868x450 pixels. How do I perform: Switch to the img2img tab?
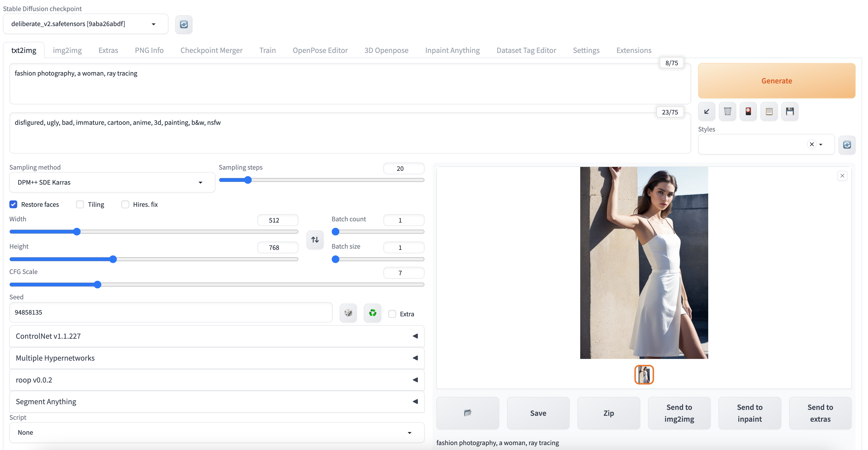pos(67,50)
